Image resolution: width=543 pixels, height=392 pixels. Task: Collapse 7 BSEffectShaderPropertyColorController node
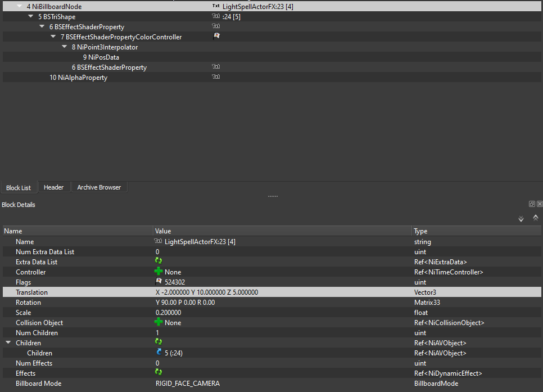point(53,37)
